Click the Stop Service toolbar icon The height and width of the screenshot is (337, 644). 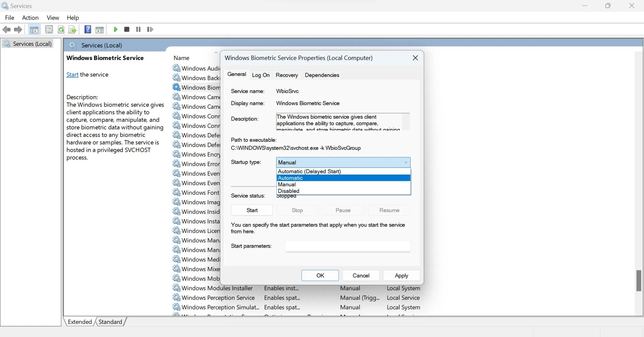(126, 29)
